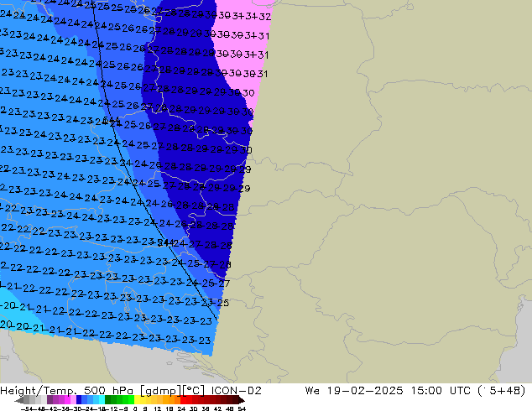Click the '[gdmp]' unit label
The image size is (532, 411).
point(160,391)
